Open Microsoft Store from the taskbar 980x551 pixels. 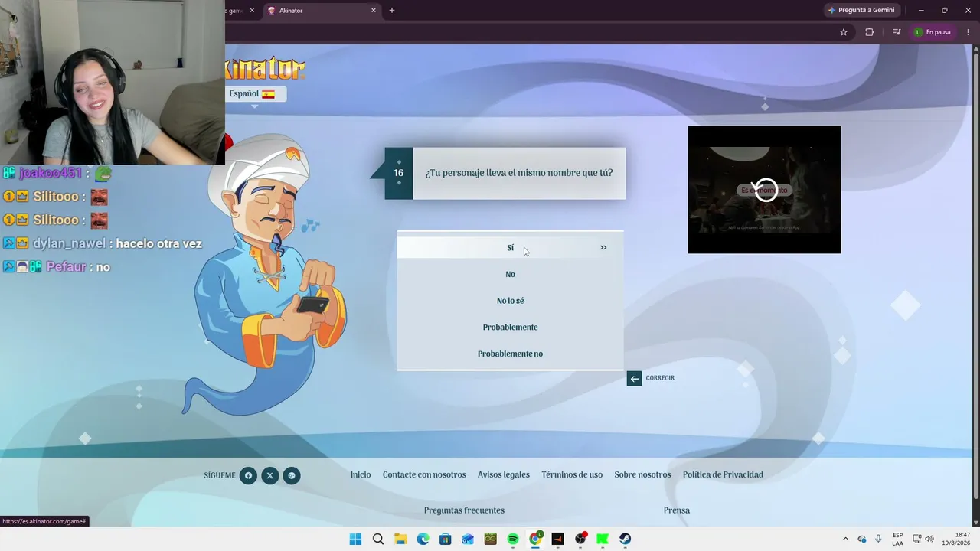(x=446, y=539)
